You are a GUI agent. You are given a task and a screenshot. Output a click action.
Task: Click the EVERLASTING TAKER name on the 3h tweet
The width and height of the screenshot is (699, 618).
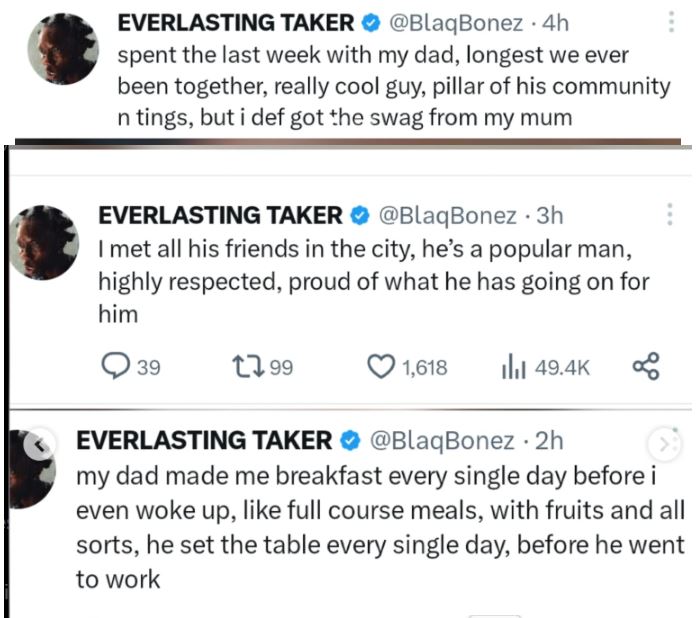[219, 215]
